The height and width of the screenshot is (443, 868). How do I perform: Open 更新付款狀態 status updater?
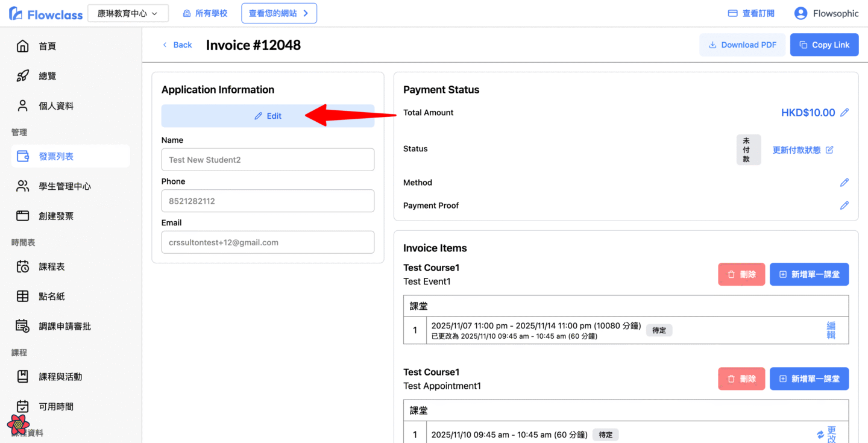(x=802, y=150)
